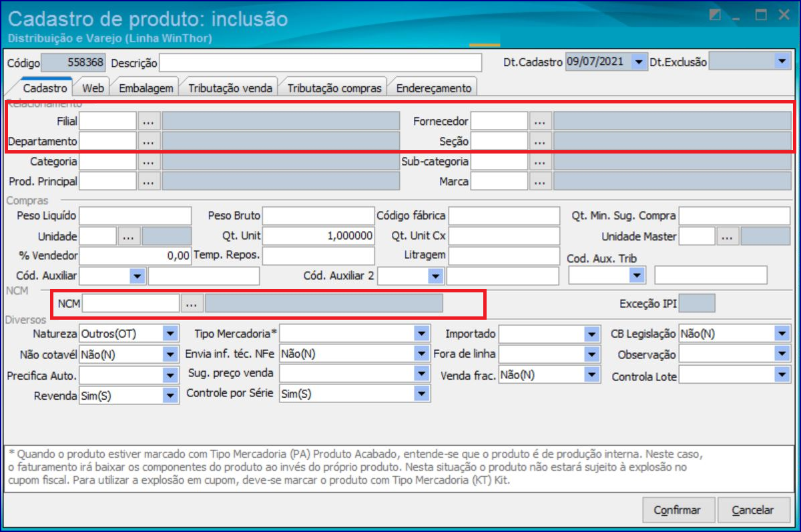The height and width of the screenshot is (532, 801).
Task: Open the Unidade Master lookup ellipsis button
Action: pyautogui.click(x=728, y=236)
